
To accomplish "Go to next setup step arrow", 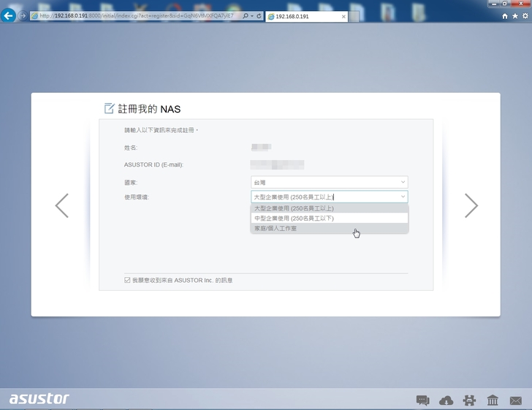I will pyautogui.click(x=471, y=205).
